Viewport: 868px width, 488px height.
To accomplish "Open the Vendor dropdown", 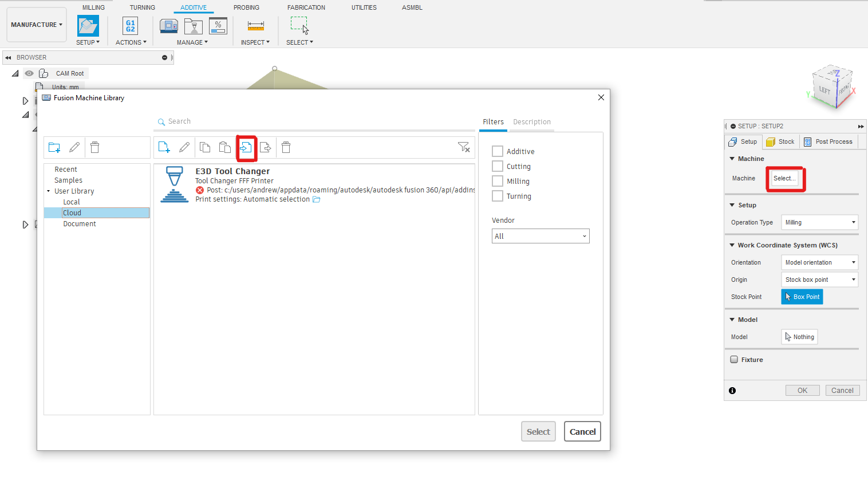I will pyautogui.click(x=540, y=236).
